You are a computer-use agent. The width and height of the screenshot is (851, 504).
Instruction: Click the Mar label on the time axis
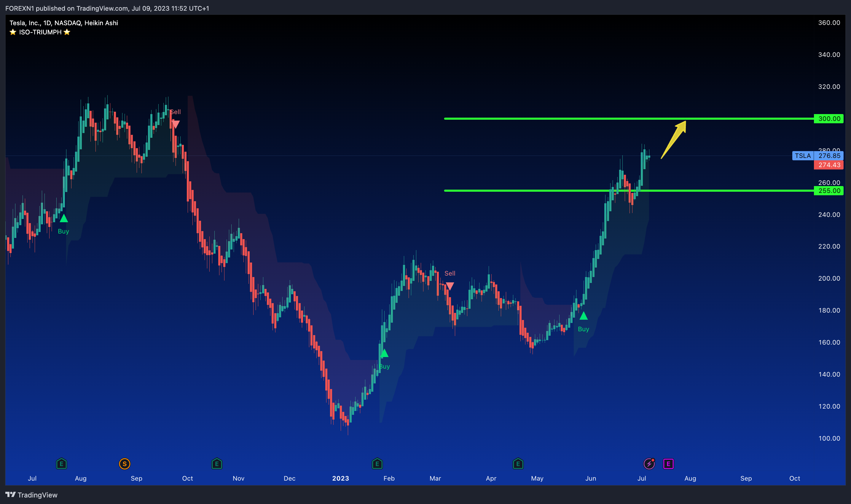(435, 478)
